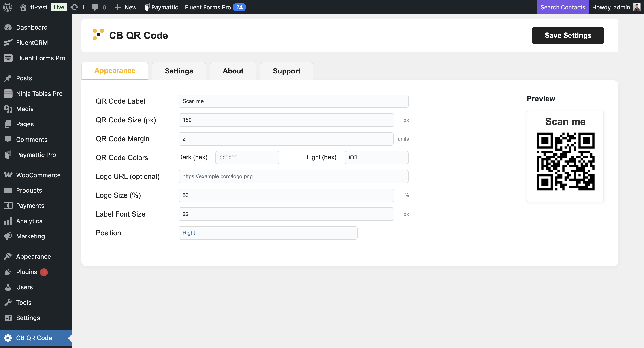
Task: Click the Media sidebar icon
Action: point(8,109)
